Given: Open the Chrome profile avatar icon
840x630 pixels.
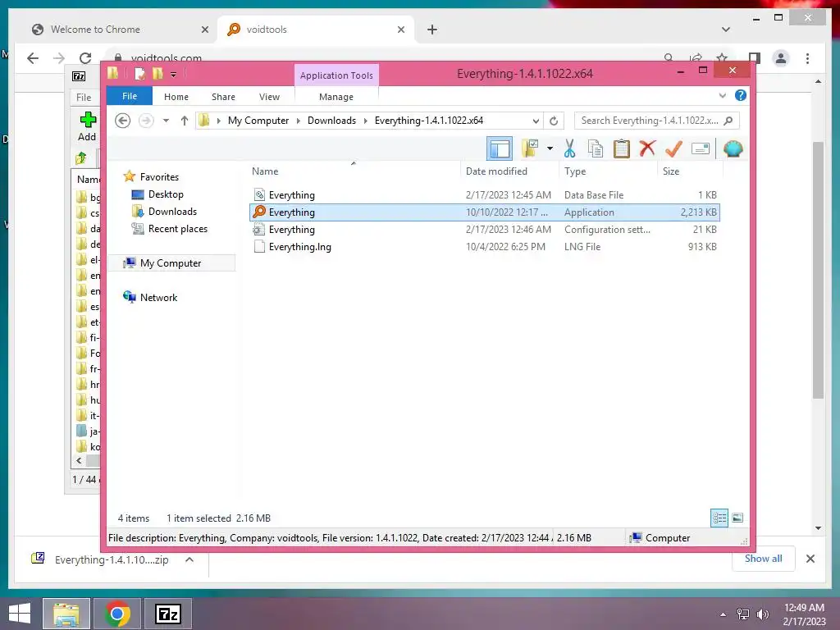Looking at the screenshot, I should [781, 58].
